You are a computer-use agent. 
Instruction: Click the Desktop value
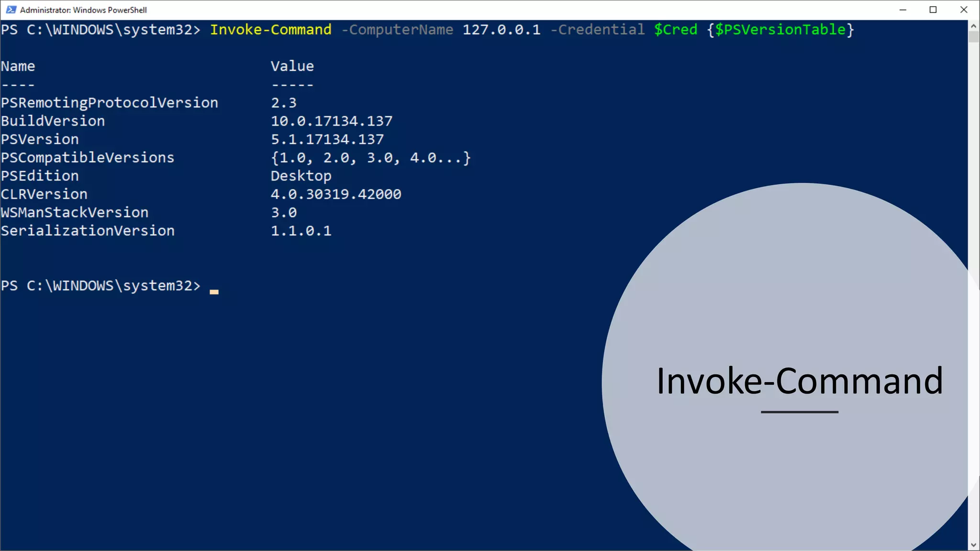[x=301, y=176]
